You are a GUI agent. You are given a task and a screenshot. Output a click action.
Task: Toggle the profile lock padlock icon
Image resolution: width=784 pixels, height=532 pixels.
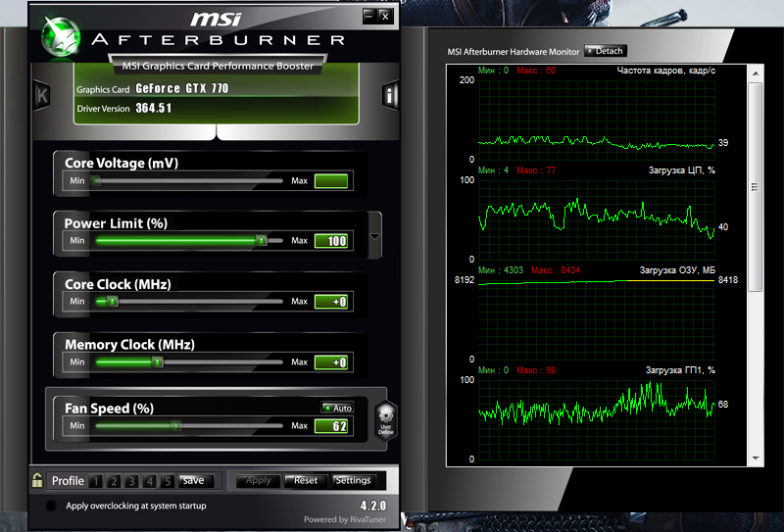point(37,480)
